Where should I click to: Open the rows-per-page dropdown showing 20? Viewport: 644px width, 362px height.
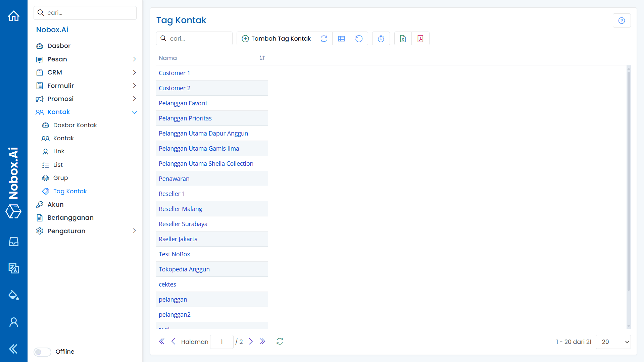click(x=613, y=342)
